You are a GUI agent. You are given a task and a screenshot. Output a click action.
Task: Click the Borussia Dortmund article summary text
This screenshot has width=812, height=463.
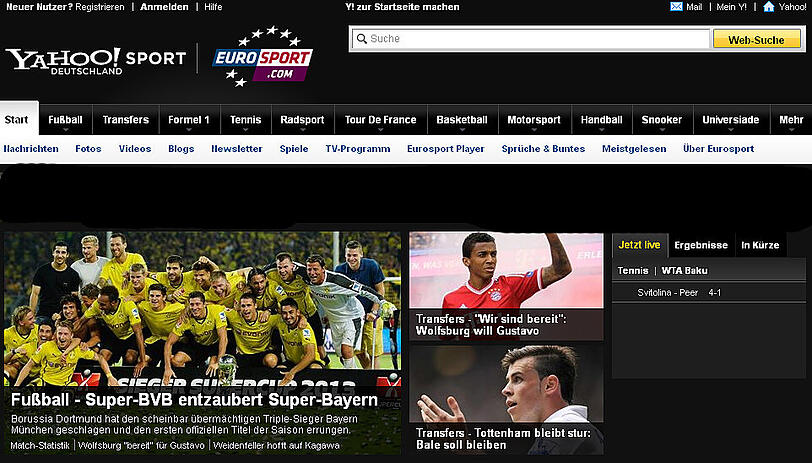184,424
